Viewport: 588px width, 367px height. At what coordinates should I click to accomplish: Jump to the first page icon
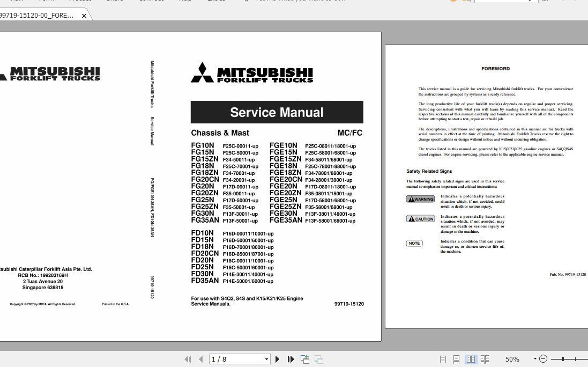(188, 359)
